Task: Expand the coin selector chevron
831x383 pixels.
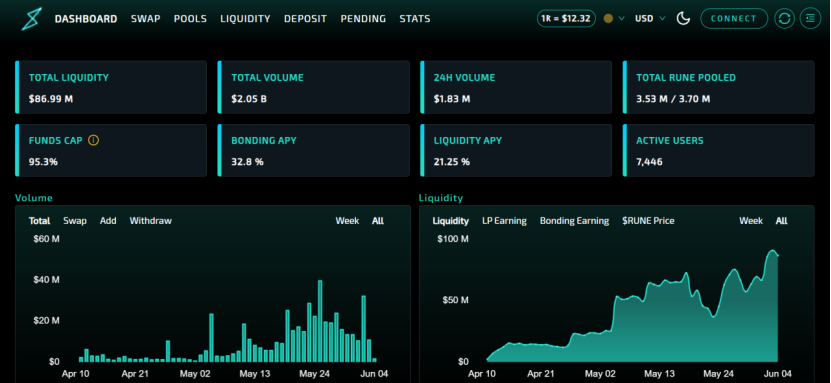Action: coord(622,19)
